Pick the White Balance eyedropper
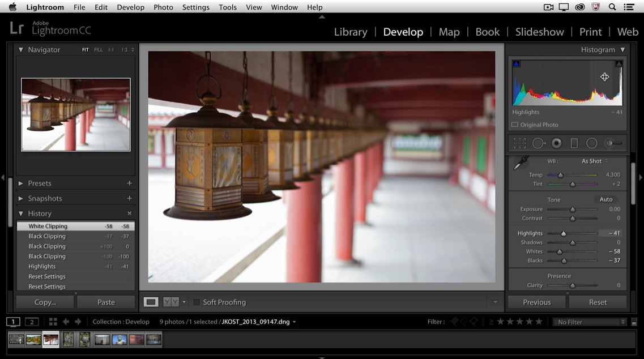644x359 pixels. [x=521, y=163]
